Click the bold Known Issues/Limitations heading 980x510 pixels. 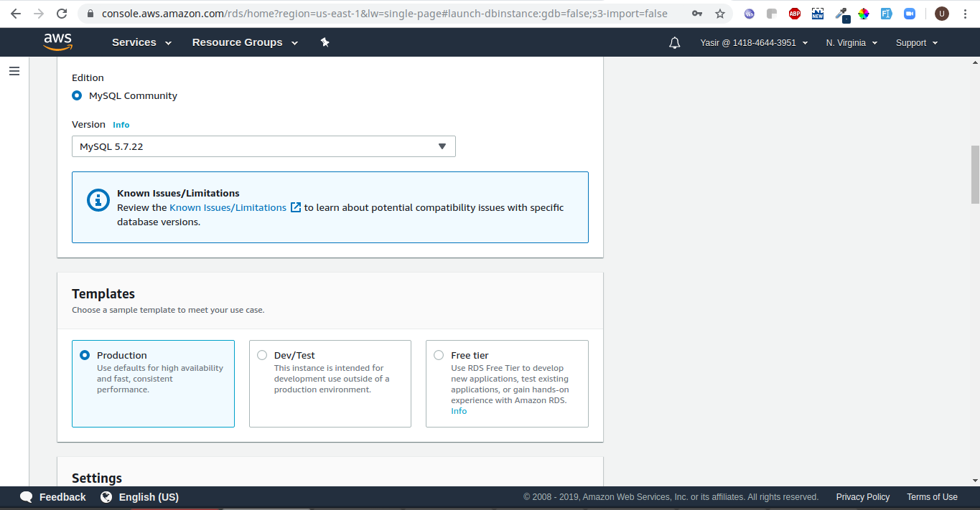point(178,193)
